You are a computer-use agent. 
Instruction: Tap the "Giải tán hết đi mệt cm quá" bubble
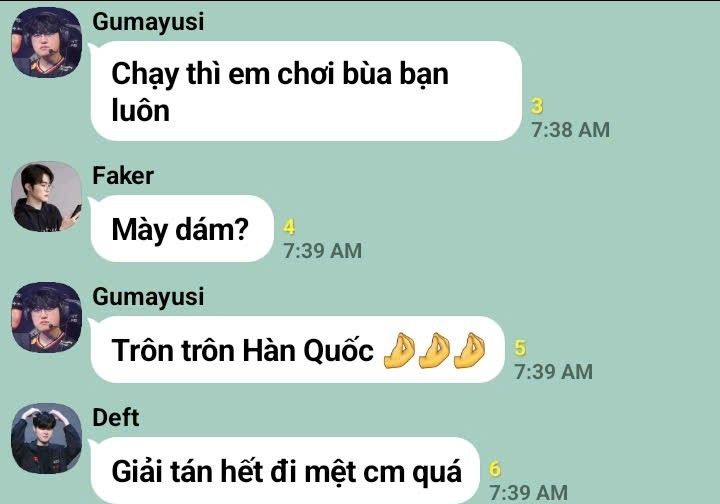(x=285, y=470)
